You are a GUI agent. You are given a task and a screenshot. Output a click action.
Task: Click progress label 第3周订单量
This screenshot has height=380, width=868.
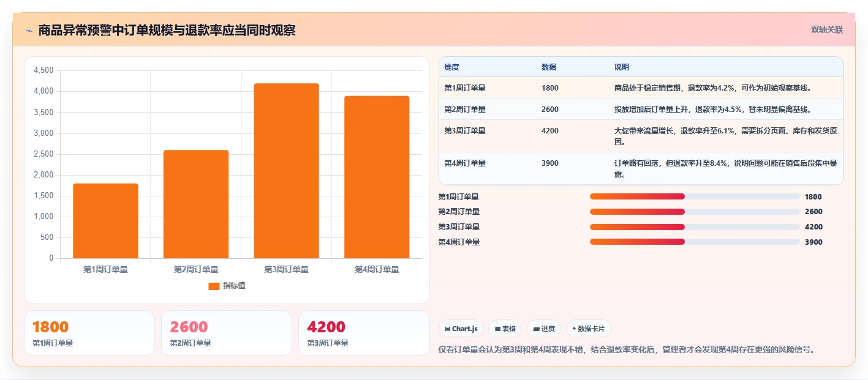tap(459, 226)
